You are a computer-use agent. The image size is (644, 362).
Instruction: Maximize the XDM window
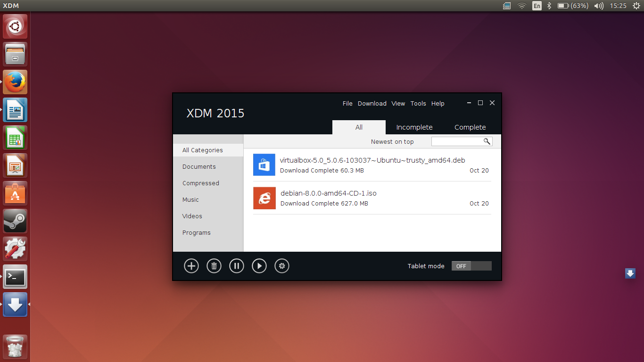(480, 103)
